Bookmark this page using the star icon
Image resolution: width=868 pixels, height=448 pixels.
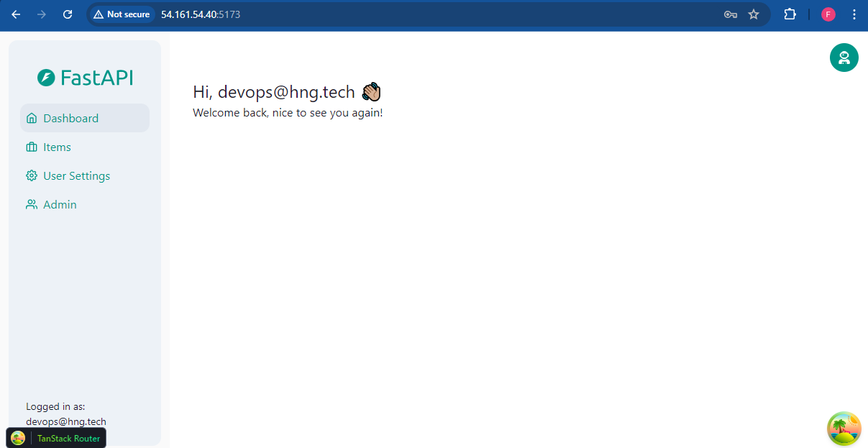[x=753, y=14]
